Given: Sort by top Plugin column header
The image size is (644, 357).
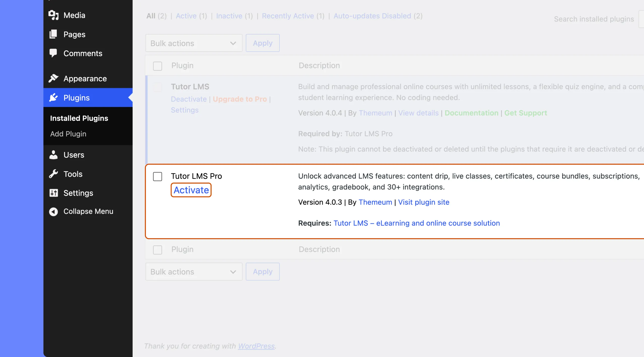Looking at the screenshot, I should point(182,65).
